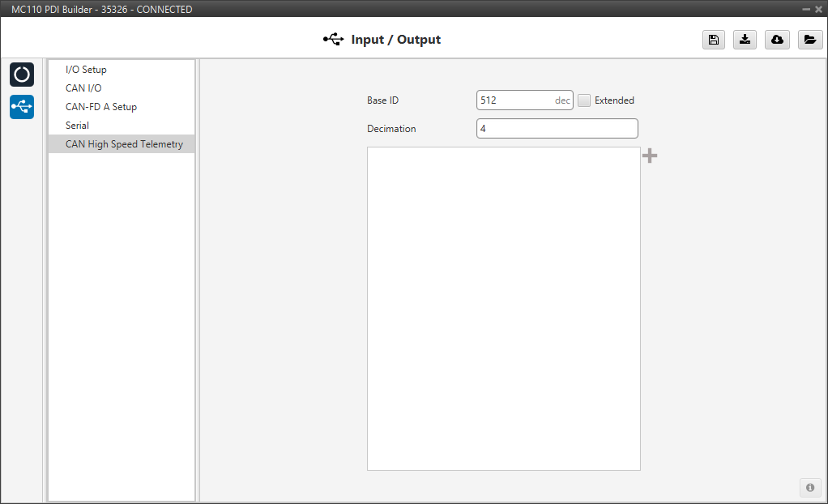Image resolution: width=828 pixels, height=504 pixels.
Task: Close the MC110 PDI Builder window
Action: (x=818, y=9)
